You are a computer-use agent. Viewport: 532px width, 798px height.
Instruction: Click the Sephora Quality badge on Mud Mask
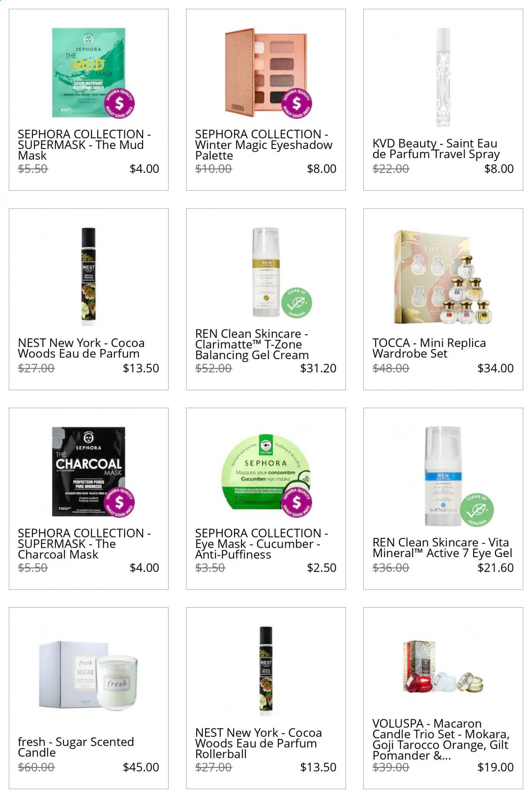click(120, 104)
